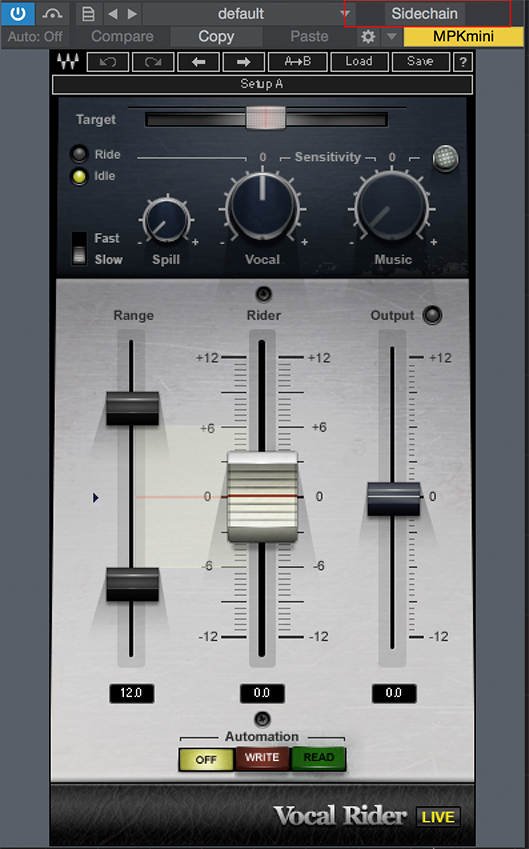The height and width of the screenshot is (849, 529).
Task: Open the plugin settings gear icon
Action: (x=368, y=37)
